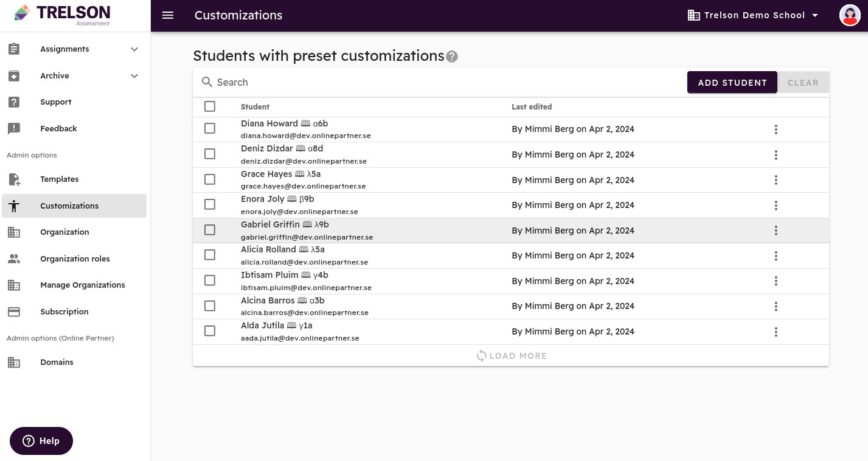
Task: Click the Templates file icon in sidebar
Action: pos(14,179)
